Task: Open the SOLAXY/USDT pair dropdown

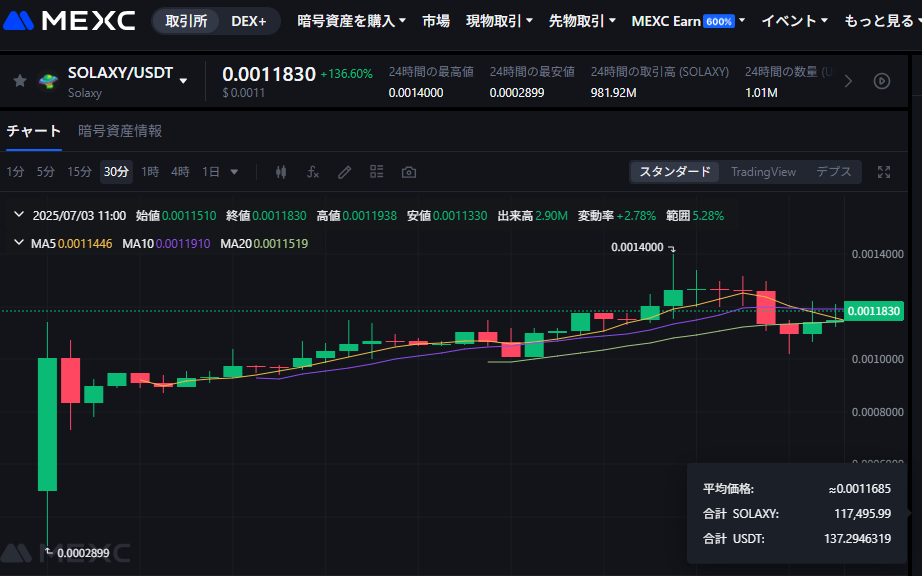Action: coord(183,81)
